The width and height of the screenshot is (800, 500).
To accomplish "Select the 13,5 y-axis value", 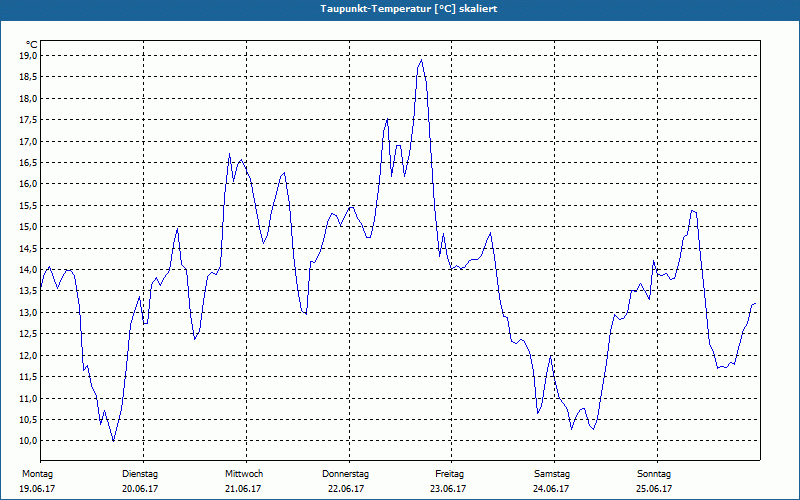I will pyautogui.click(x=28, y=291).
